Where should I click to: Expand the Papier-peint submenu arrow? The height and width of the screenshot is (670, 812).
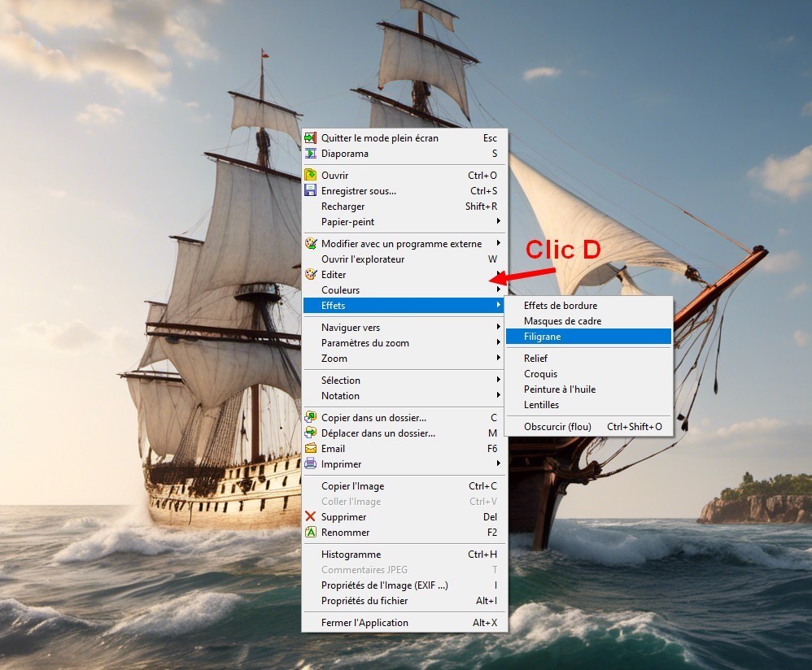coord(498,221)
